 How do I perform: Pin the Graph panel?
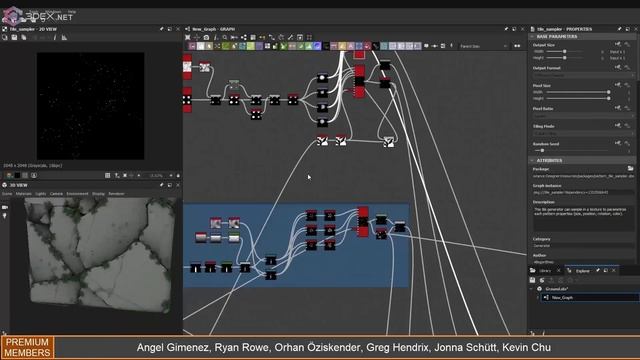507,29
